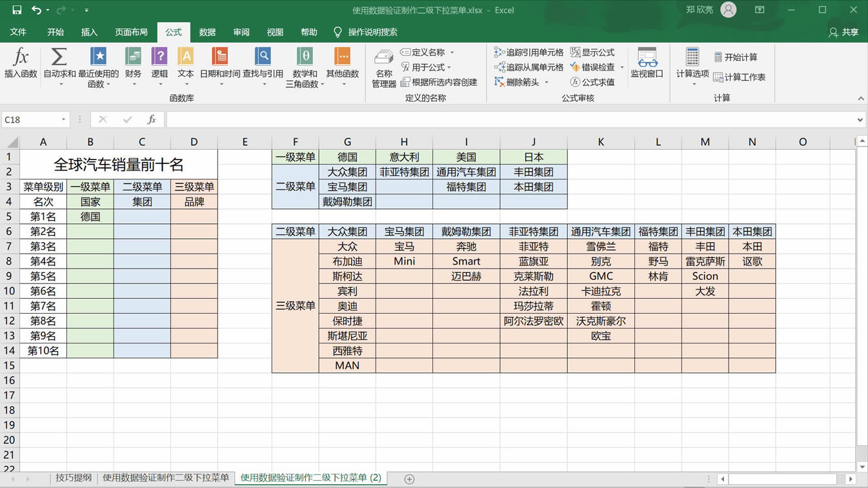The height and width of the screenshot is (488, 868).
Task: Open the Financial (财务) functions icon
Action: (133, 63)
